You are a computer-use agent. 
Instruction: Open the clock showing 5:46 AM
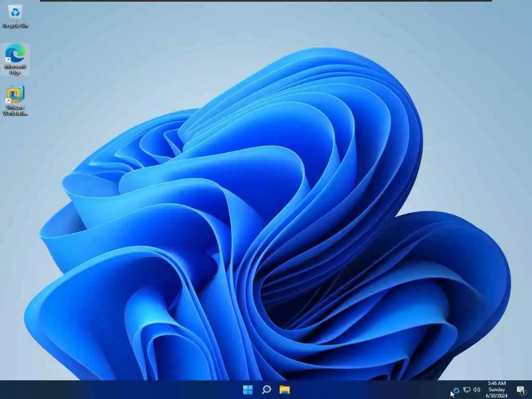click(497, 390)
